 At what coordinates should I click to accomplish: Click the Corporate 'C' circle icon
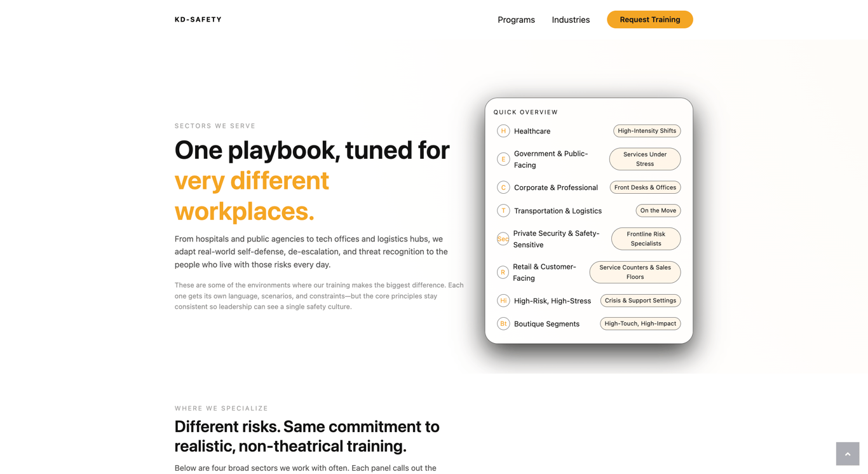click(503, 187)
